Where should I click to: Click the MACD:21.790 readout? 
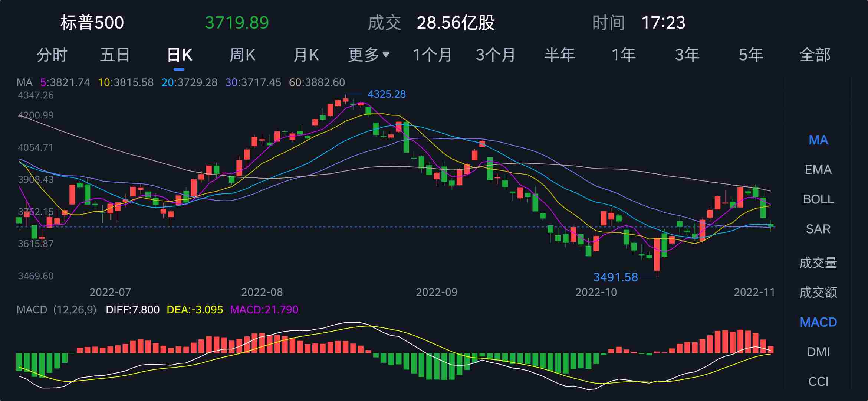[264, 310]
